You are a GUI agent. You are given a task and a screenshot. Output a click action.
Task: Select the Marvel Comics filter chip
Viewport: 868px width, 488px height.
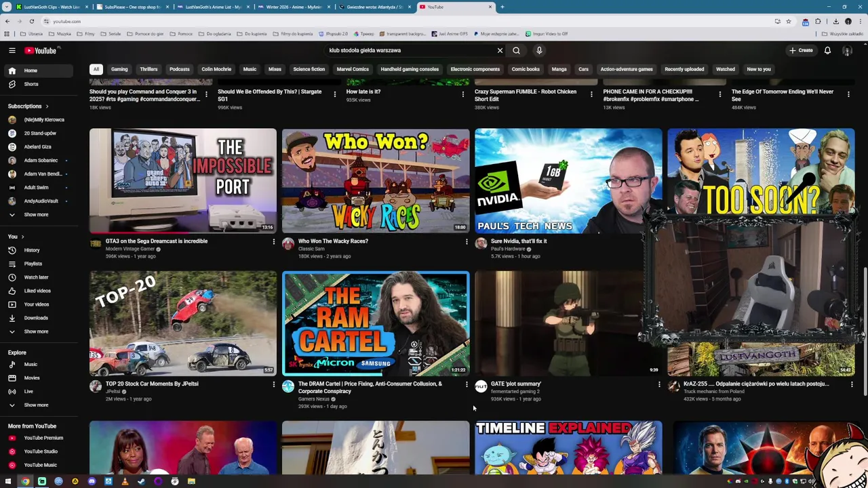pos(353,69)
